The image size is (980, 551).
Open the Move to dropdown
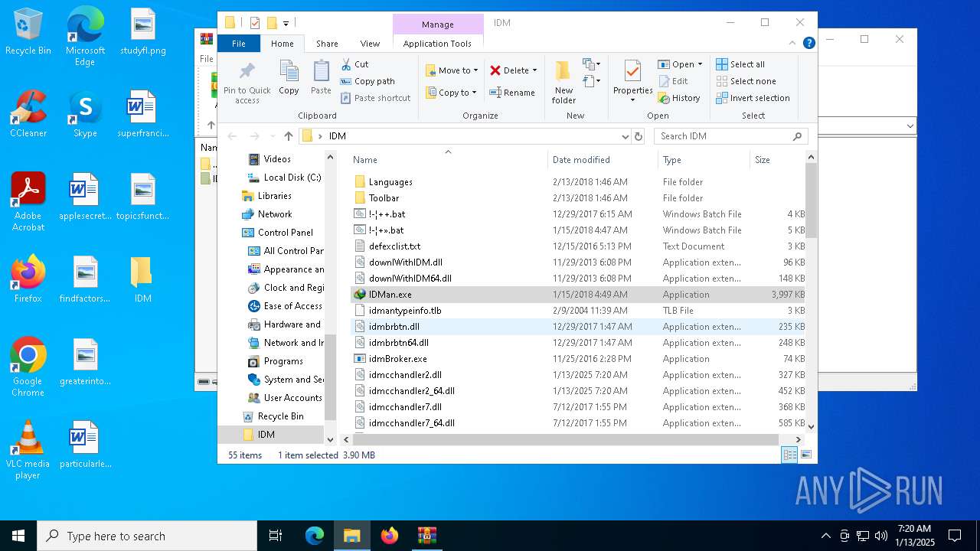pyautogui.click(x=452, y=70)
